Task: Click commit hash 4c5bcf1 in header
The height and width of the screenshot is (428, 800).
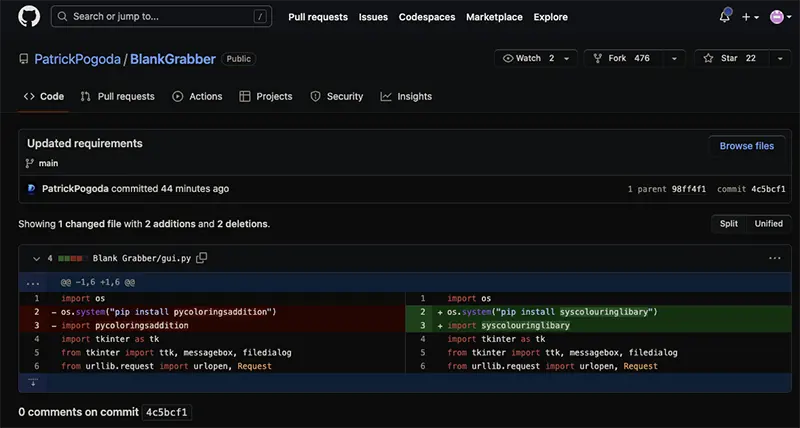Action: (x=768, y=189)
